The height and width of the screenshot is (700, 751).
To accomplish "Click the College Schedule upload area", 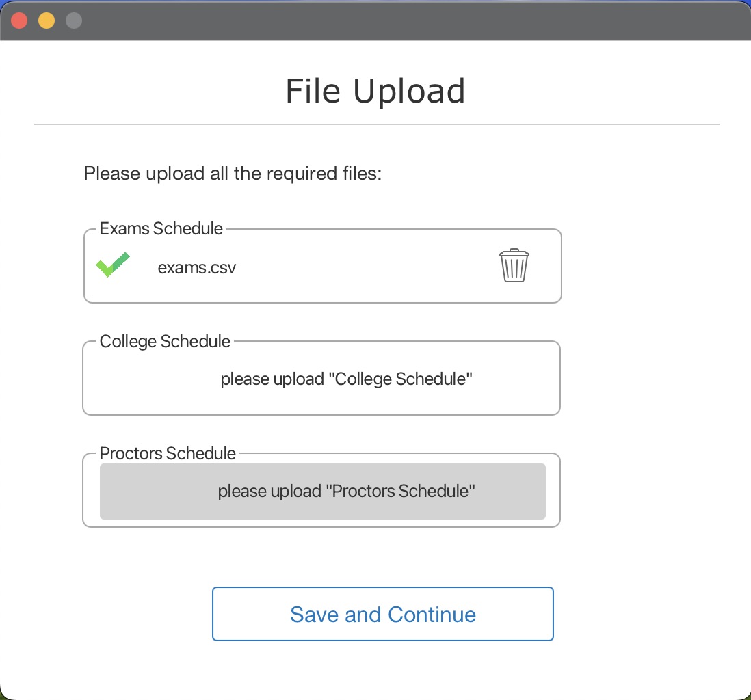I will pos(321,378).
